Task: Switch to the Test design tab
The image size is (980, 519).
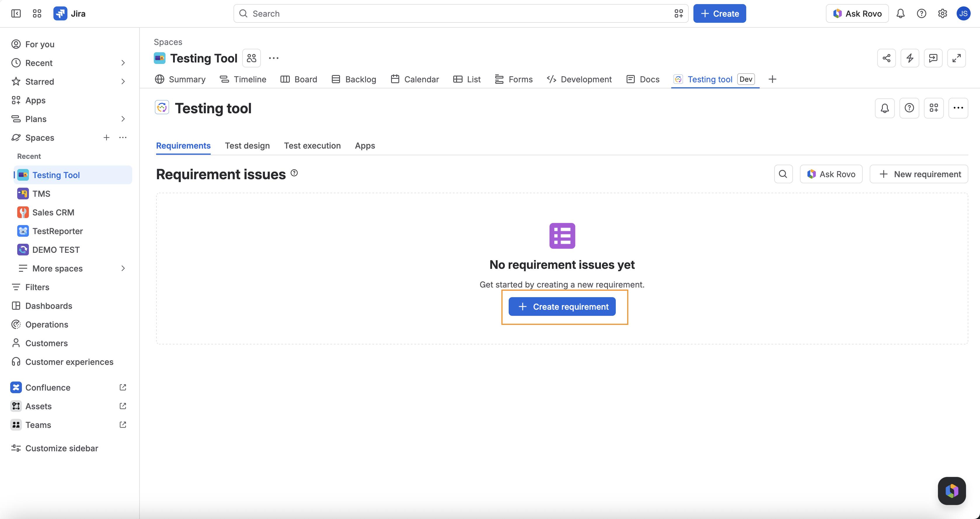Action: click(x=247, y=146)
